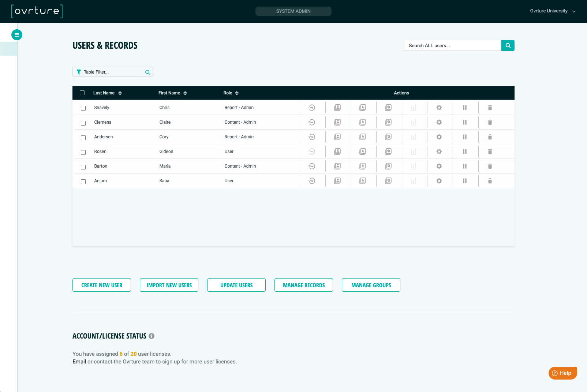Viewport: 587px width, 392px height.
Task: Open the SYSTEM ADMIN menu
Action: point(293,11)
